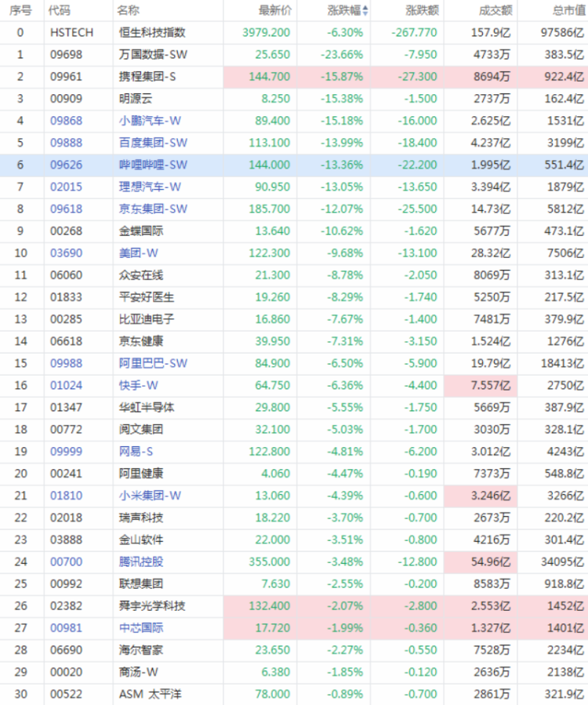Open stock code link 09988
This screenshot has width=588, height=705.
(66, 363)
